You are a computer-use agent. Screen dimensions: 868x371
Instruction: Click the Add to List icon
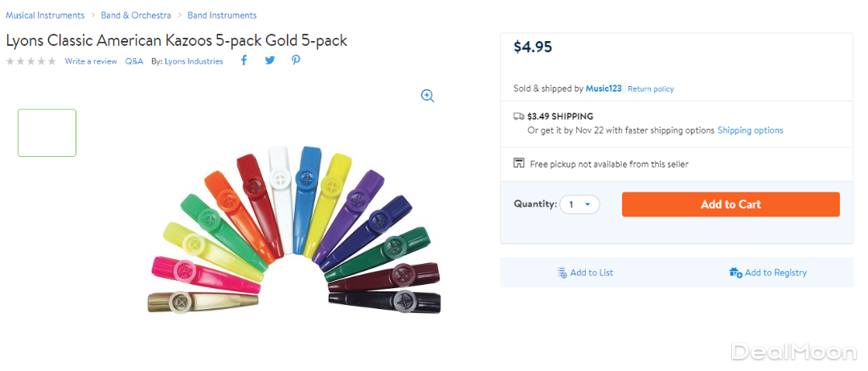[x=563, y=273]
